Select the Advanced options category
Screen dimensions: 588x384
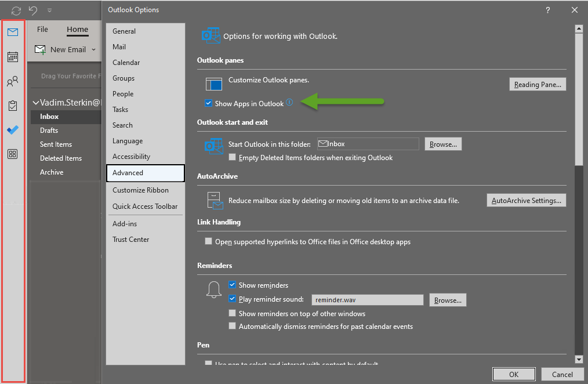pos(146,173)
